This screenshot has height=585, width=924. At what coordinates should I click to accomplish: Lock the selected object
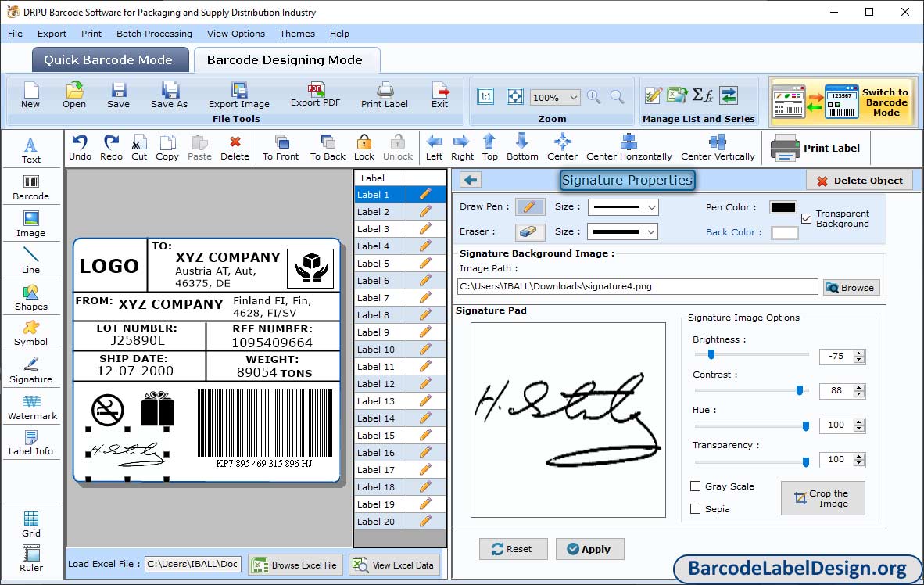364,148
